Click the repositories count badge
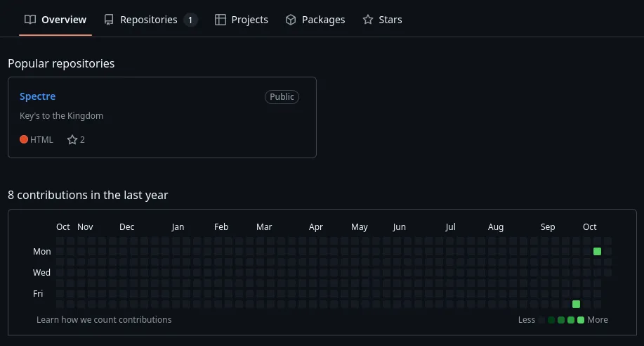This screenshot has width=644, height=346. pyautogui.click(x=190, y=20)
